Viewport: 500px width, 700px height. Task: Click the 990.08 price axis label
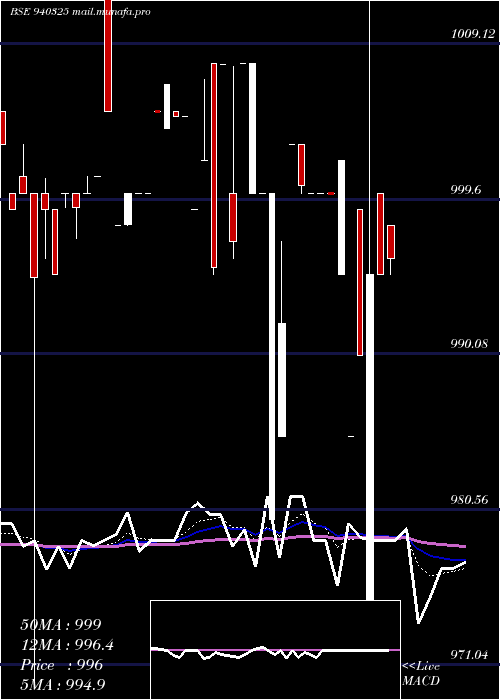pos(469,344)
